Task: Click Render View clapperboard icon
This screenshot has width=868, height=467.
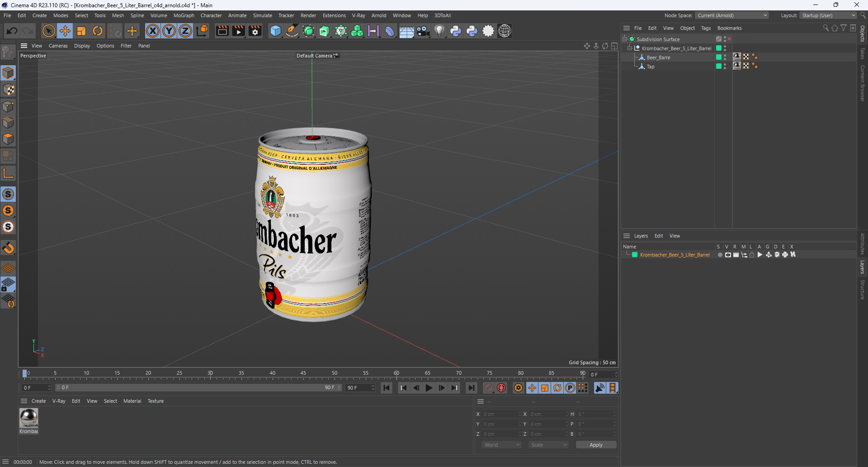Action: coord(222,31)
